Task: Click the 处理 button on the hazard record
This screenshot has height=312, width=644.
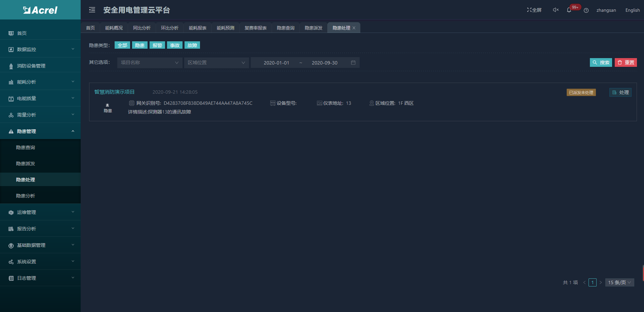Action: (620, 92)
